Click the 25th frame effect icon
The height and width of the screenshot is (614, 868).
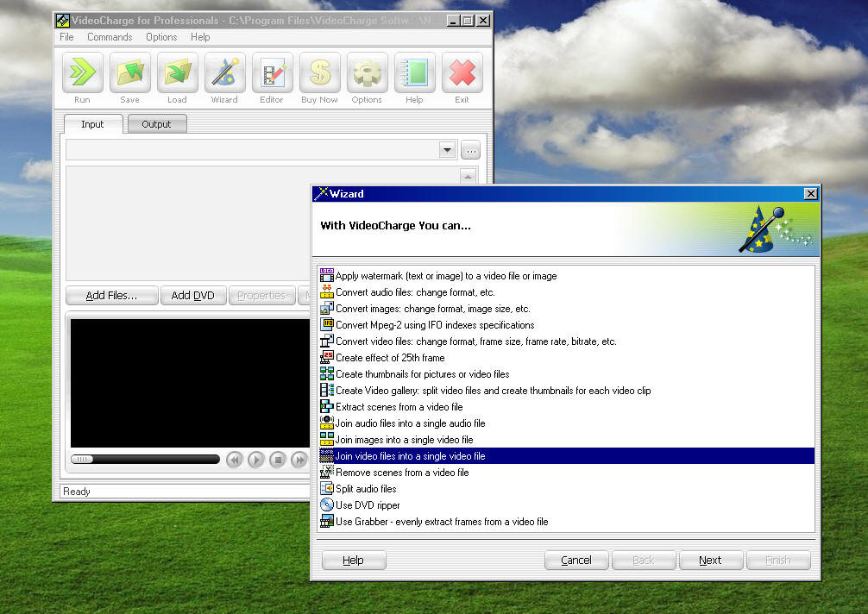(327, 357)
